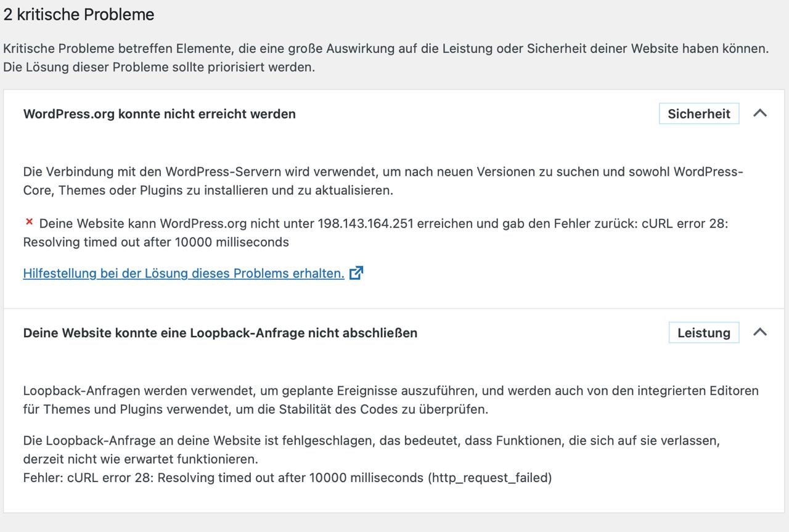Click the external link icon after Hilfestellung
Viewport: 789px width, 532px height.
356,273
